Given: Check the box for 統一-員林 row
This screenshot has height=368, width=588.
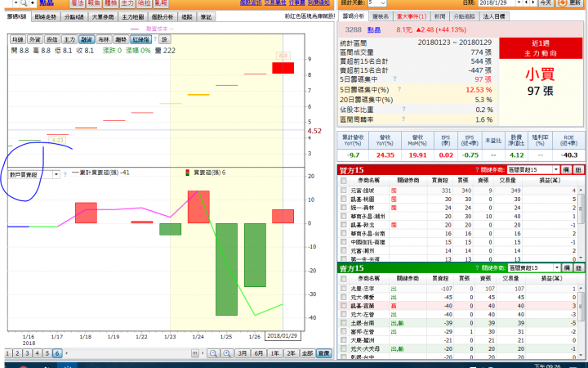Looking at the screenshot, I should 343,207.
